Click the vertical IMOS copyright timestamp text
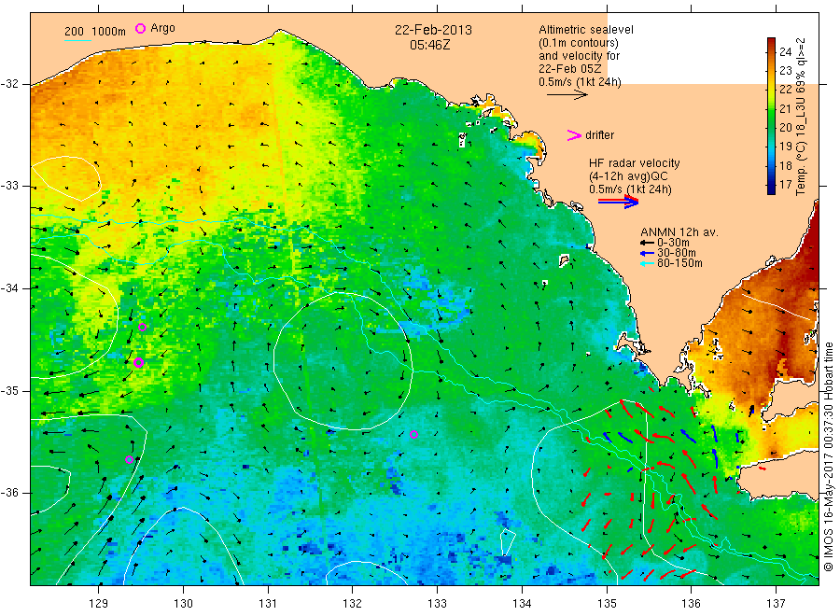The width and height of the screenshot is (840, 616). pyautogui.click(x=828, y=457)
